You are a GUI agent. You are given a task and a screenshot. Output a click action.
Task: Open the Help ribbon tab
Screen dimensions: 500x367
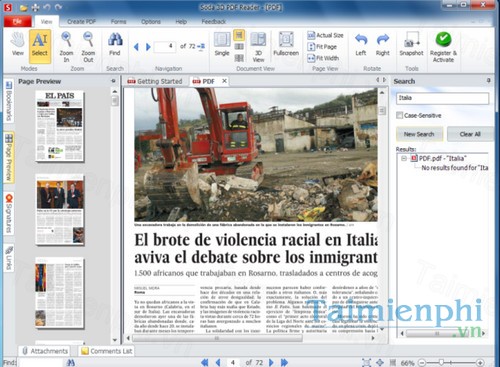click(x=181, y=22)
